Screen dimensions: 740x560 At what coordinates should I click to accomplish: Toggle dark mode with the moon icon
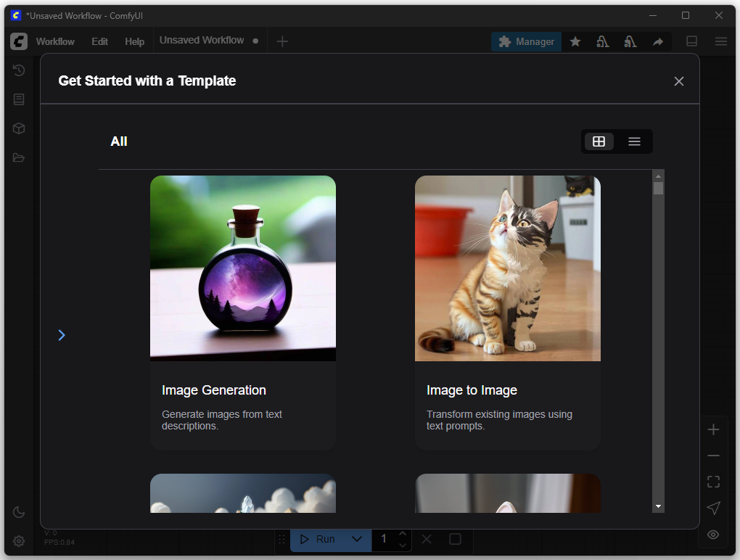pyautogui.click(x=19, y=512)
